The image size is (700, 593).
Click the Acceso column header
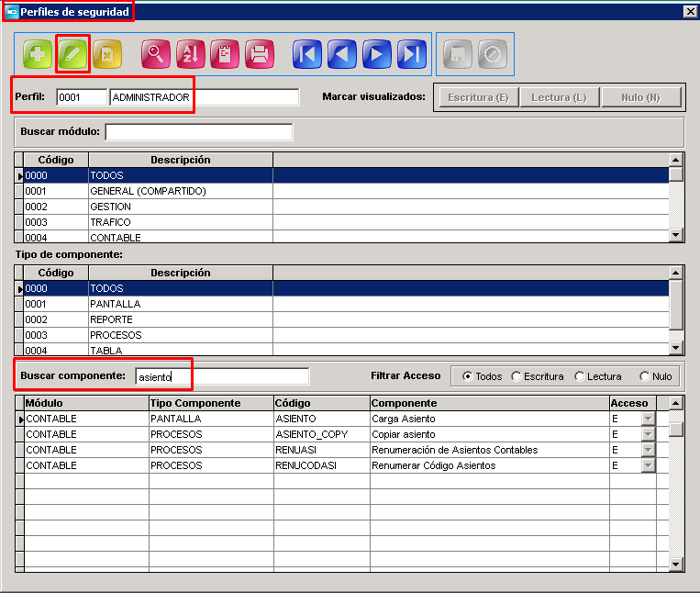point(633,403)
